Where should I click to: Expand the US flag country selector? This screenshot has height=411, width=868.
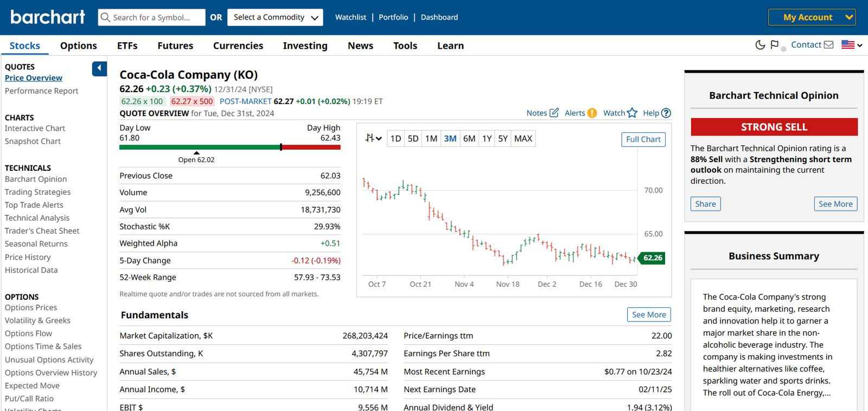852,45
